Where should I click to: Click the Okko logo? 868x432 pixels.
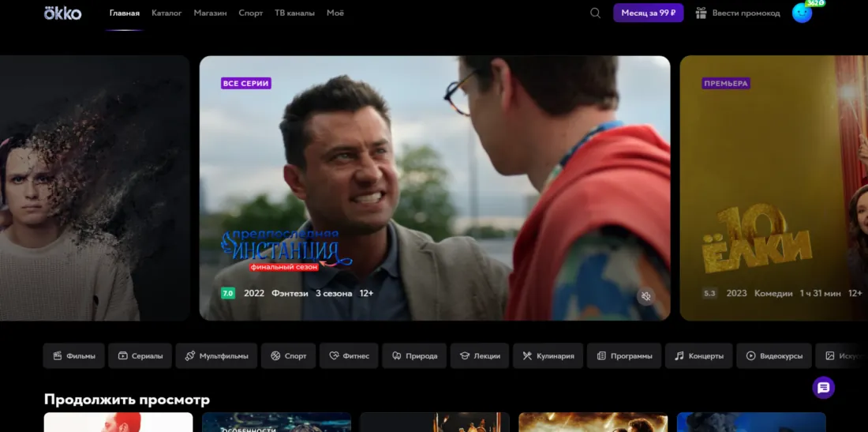click(x=62, y=13)
